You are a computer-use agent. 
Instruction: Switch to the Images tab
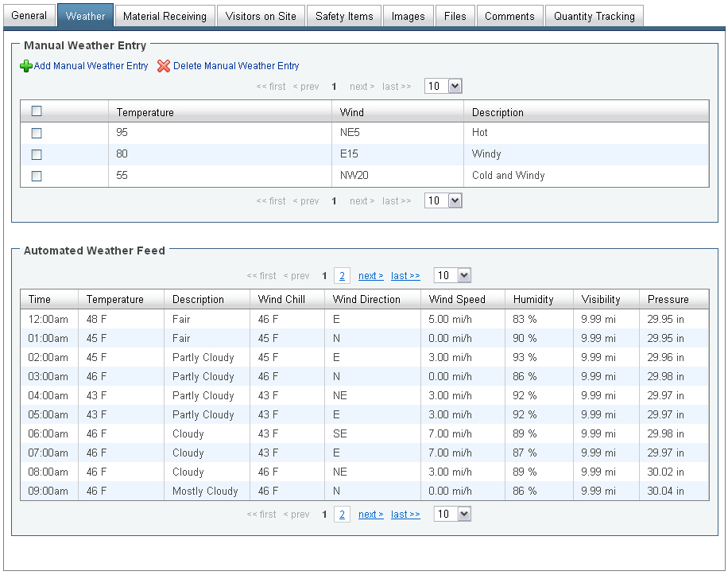pos(408,16)
